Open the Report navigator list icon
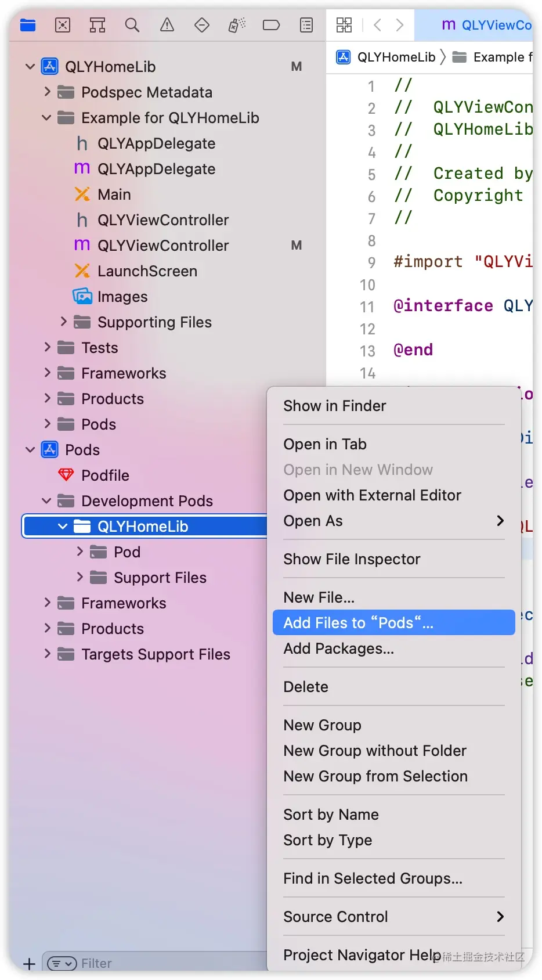The image size is (542, 980). [306, 25]
